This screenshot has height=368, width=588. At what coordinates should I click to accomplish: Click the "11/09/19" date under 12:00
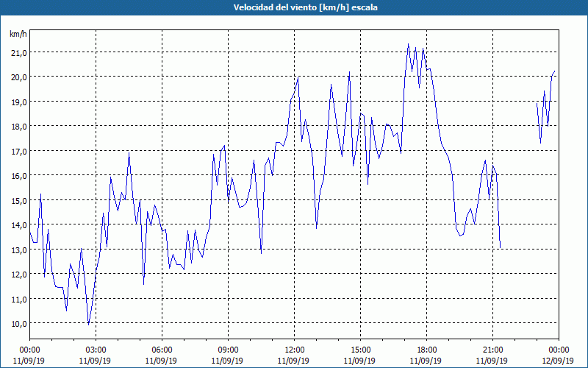click(x=294, y=361)
